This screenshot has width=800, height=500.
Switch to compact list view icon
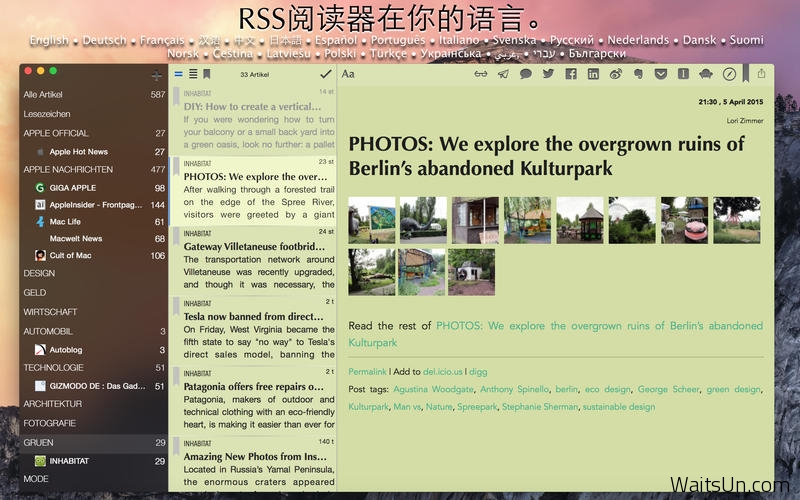pyautogui.click(x=179, y=74)
